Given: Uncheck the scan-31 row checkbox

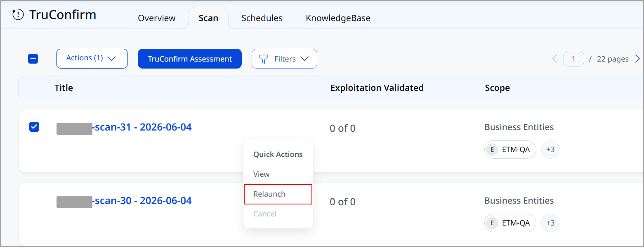Looking at the screenshot, I should (x=34, y=127).
